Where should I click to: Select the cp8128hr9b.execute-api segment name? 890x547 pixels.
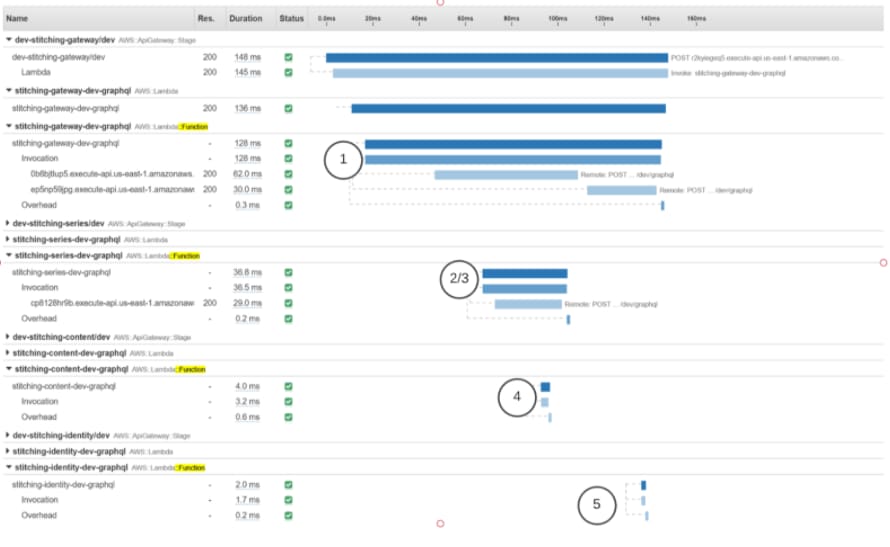point(112,303)
